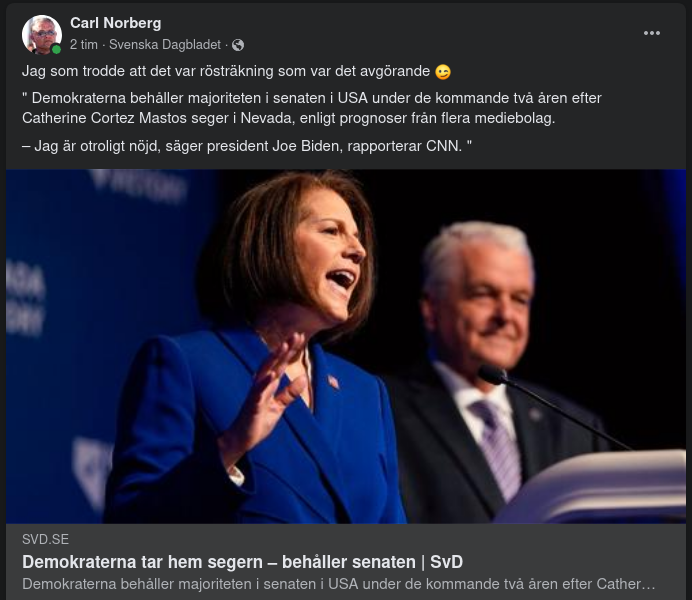Click the Joe Biden quote line
692x600 pixels.
[x=246, y=144]
